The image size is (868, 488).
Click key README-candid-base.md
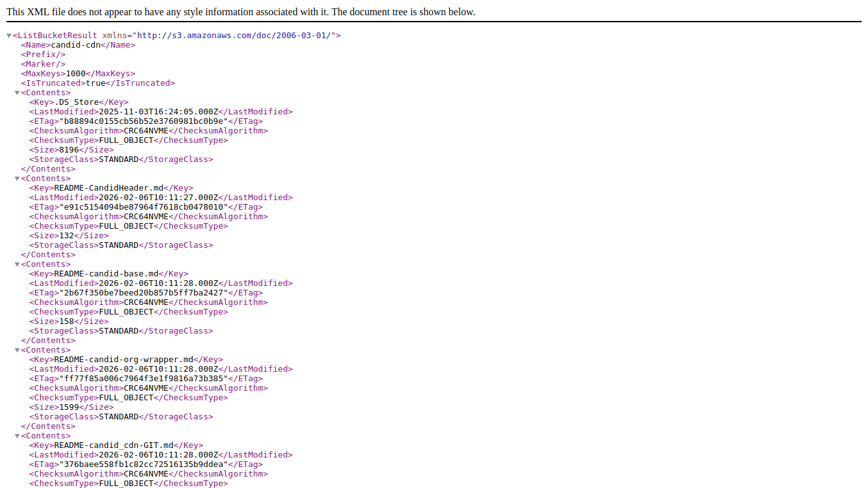pos(106,274)
